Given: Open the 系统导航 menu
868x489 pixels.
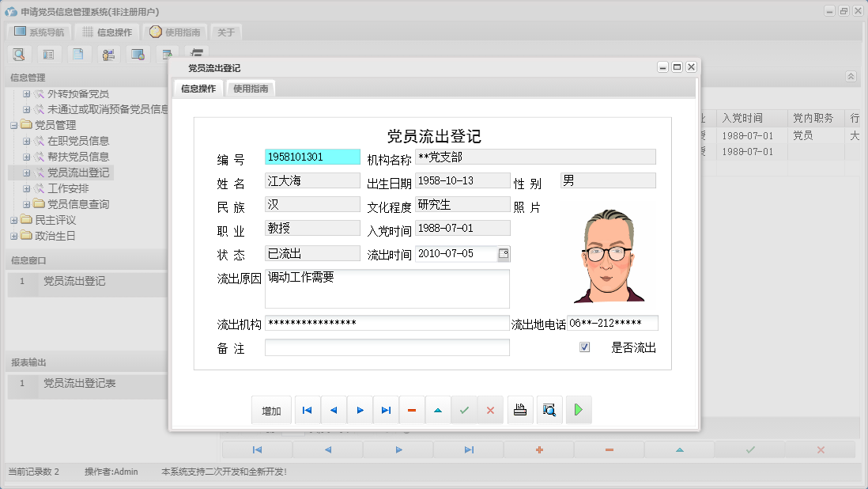Looking at the screenshot, I should pyautogui.click(x=36, y=32).
